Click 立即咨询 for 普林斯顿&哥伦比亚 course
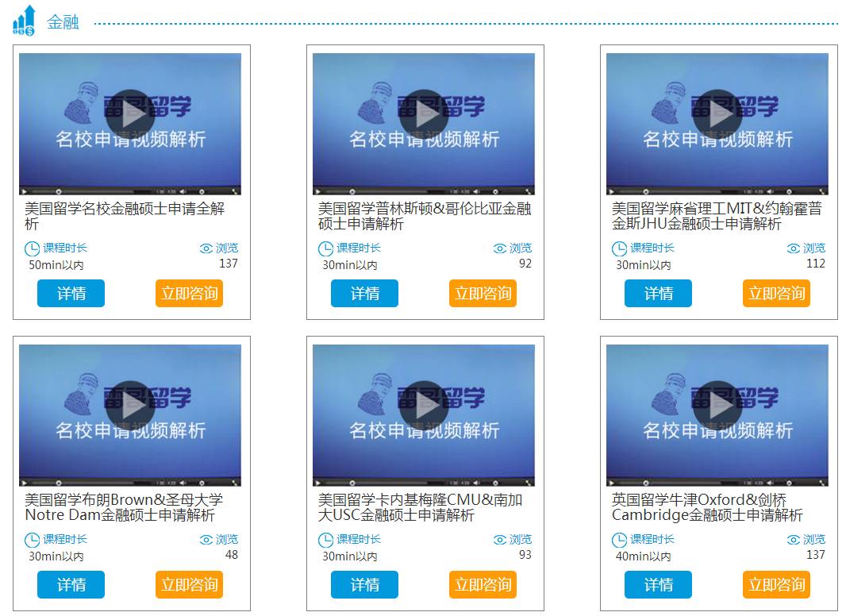The height and width of the screenshot is (616, 846). click(x=483, y=293)
